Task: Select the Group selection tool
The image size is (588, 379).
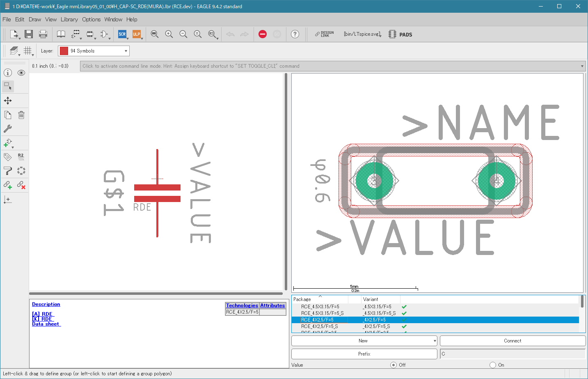Action: tap(8, 86)
